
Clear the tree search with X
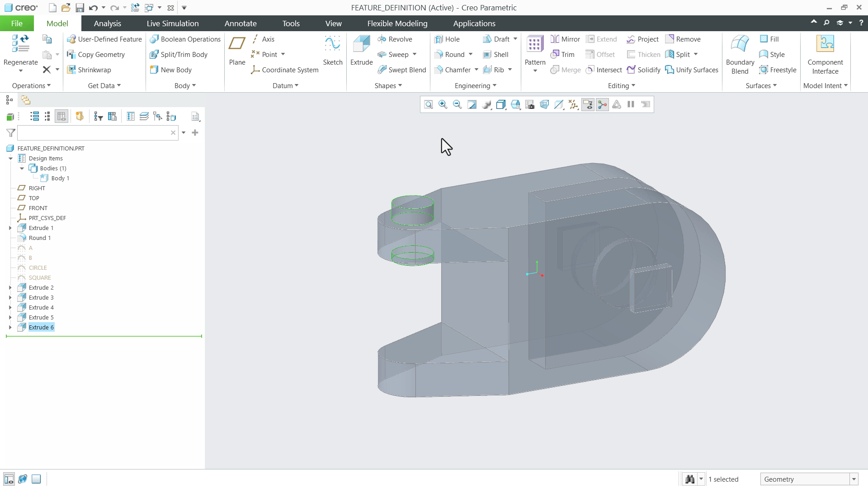coord(173,133)
